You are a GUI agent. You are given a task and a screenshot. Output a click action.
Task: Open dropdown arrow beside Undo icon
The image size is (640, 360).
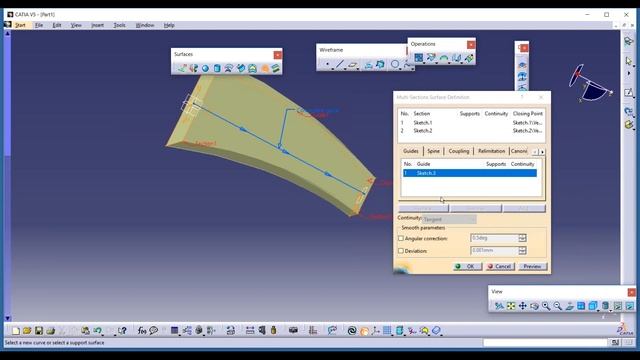(x=102, y=335)
